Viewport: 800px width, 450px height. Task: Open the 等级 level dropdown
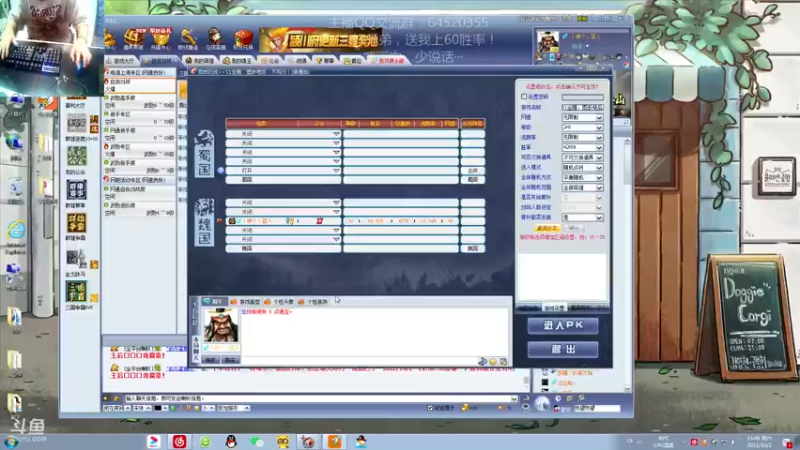pyautogui.click(x=582, y=128)
